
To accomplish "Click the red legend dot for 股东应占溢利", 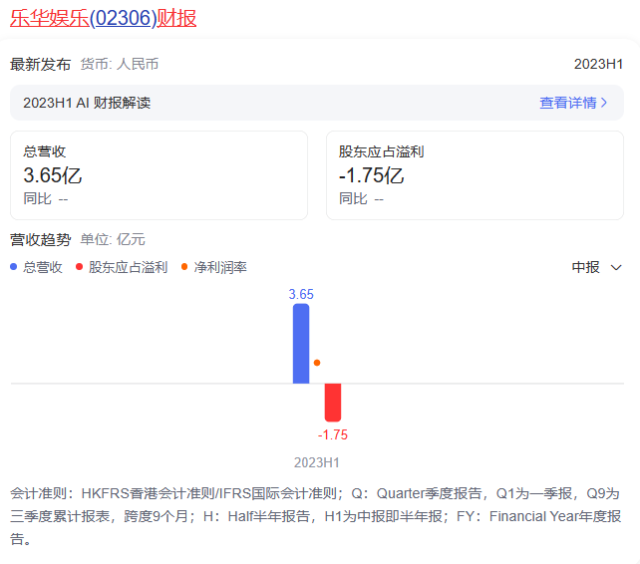I will [79, 266].
